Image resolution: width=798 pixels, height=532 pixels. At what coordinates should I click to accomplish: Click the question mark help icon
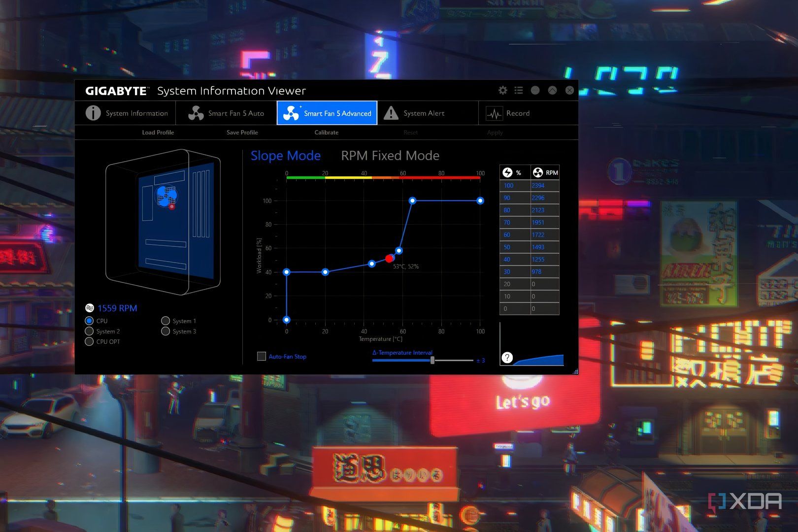point(507,358)
